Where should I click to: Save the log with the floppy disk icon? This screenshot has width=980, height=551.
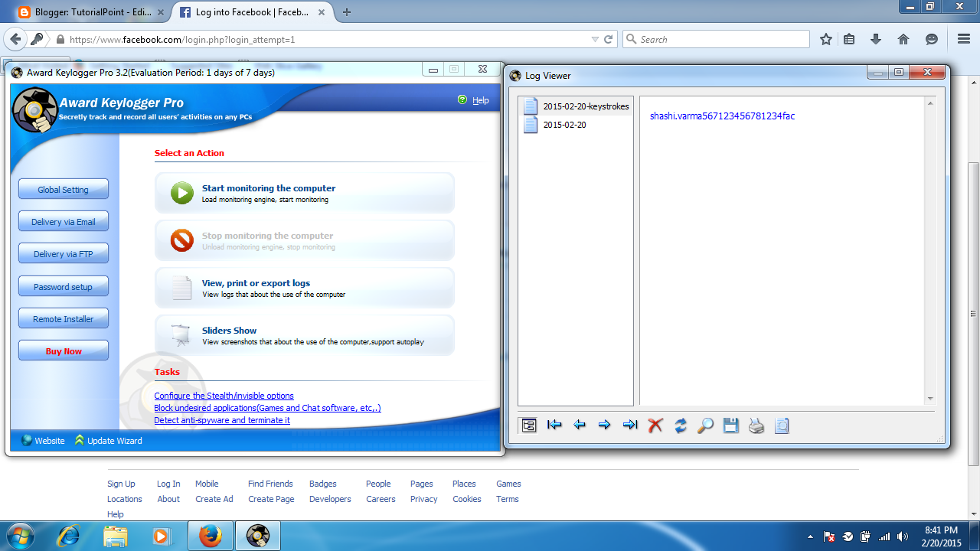731,425
